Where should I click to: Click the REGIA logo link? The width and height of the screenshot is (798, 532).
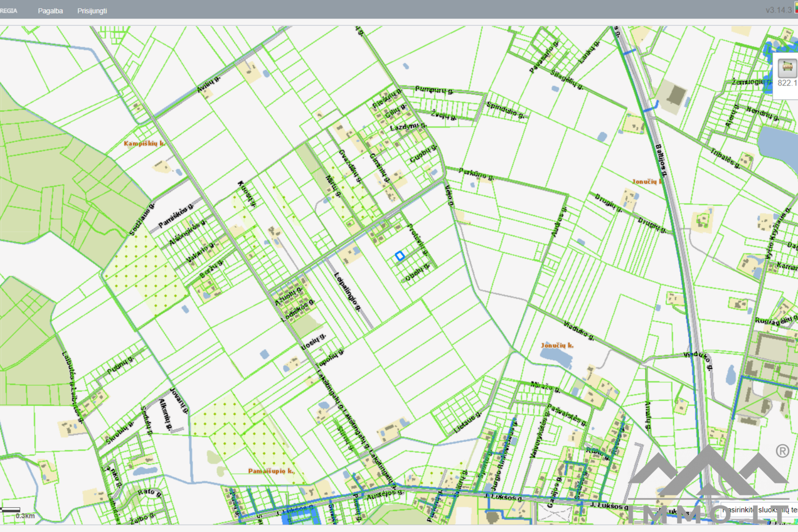[8, 11]
